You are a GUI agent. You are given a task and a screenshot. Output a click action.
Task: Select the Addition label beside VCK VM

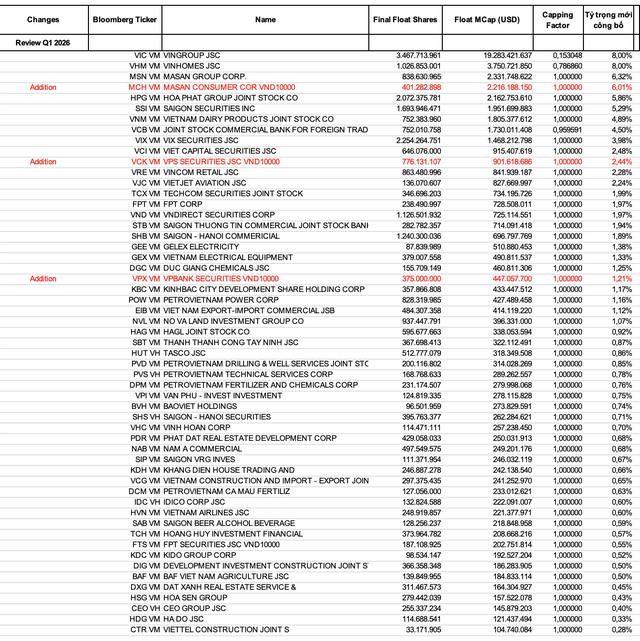(x=43, y=161)
